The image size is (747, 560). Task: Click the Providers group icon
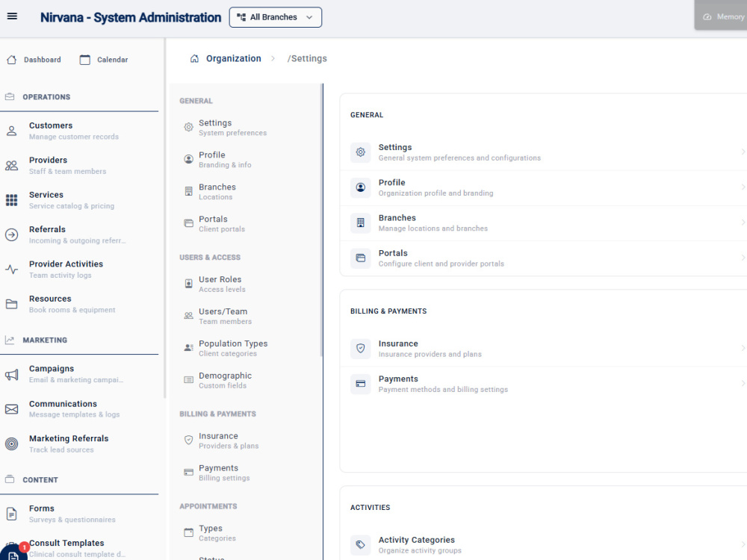point(11,165)
